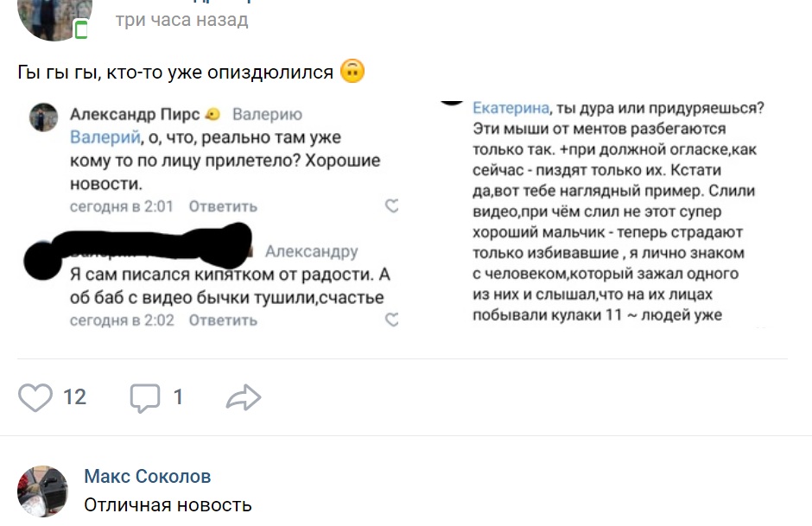
Task: Click the upside-down smiley emoji in post text
Action: pos(352,72)
